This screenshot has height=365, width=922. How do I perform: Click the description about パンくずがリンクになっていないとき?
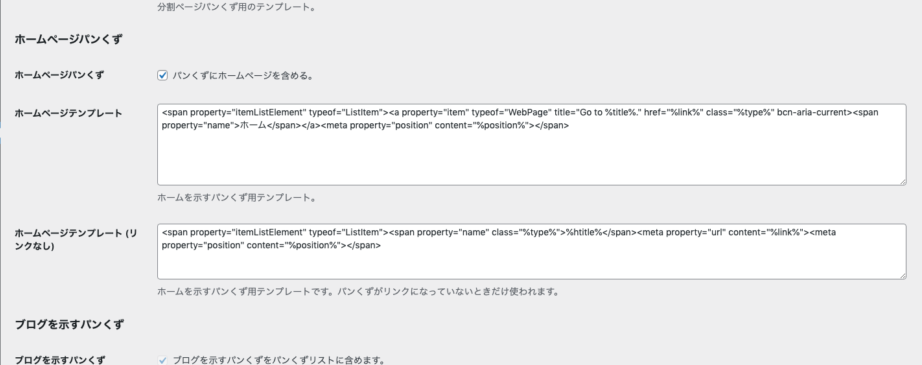(x=358, y=291)
